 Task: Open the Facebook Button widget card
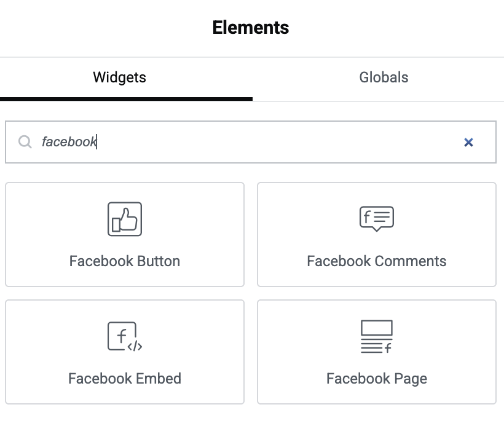pyautogui.click(x=125, y=234)
